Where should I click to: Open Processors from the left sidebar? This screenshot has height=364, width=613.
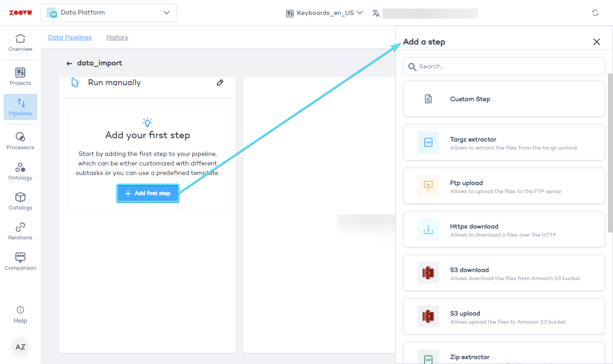[x=20, y=141]
